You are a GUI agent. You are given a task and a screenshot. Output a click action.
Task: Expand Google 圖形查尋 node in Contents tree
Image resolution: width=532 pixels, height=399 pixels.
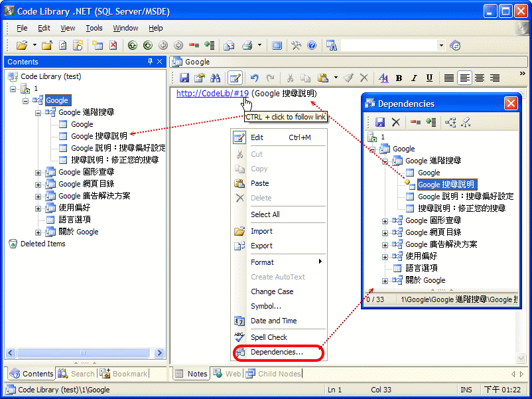point(38,173)
